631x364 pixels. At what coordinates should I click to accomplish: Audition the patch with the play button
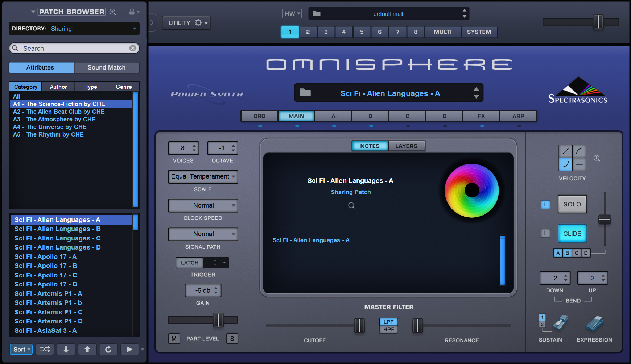(129, 349)
